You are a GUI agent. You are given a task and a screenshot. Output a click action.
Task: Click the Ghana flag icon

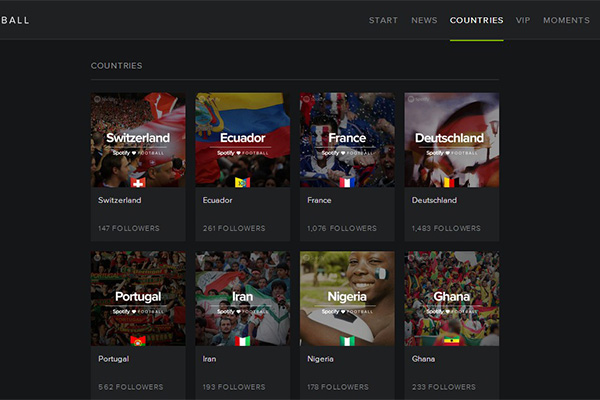coord(450,340)
